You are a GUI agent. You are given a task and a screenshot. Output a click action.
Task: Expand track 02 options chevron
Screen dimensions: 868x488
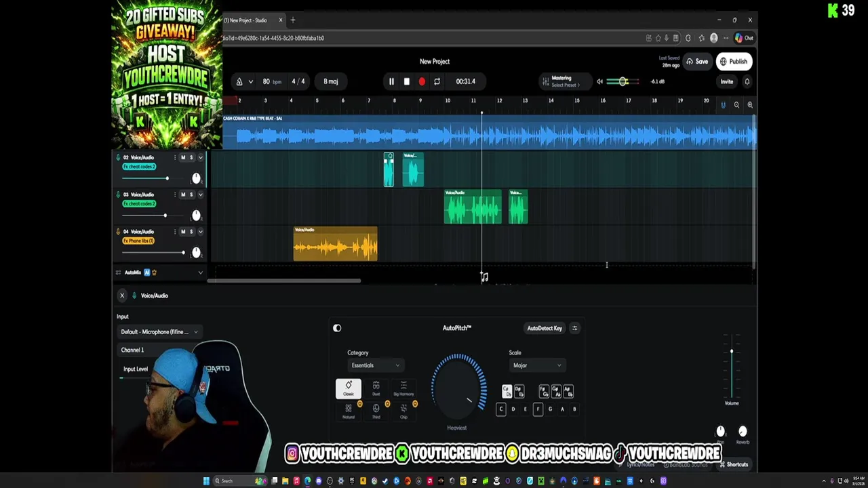[200, 157]
